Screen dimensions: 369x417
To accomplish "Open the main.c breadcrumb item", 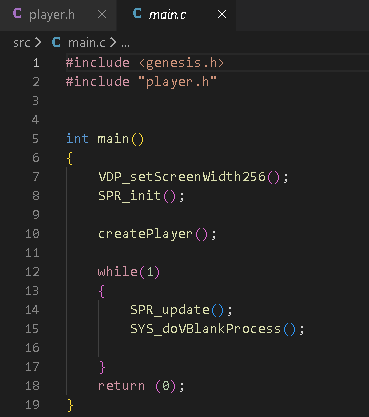I will click(x=87, y=43).
